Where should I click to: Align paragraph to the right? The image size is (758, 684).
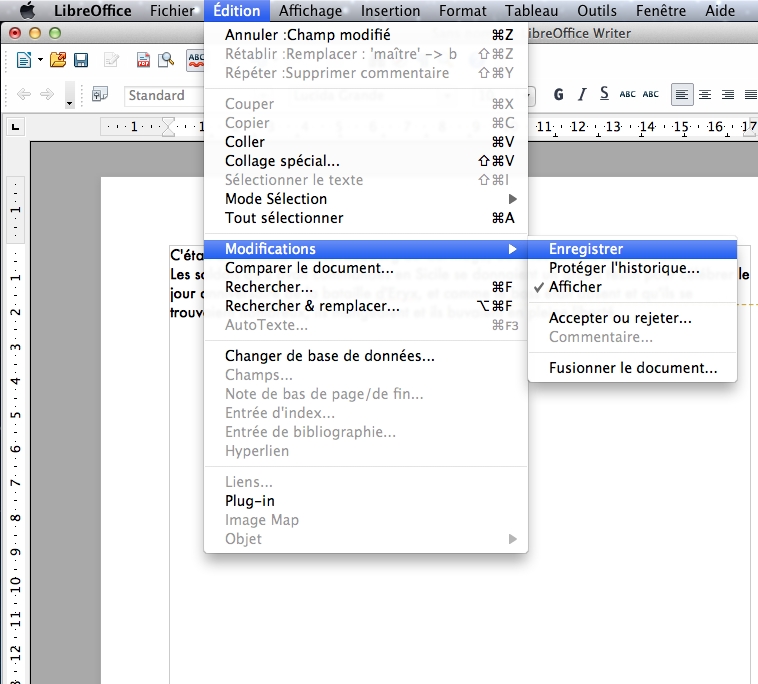pos(727,95)
